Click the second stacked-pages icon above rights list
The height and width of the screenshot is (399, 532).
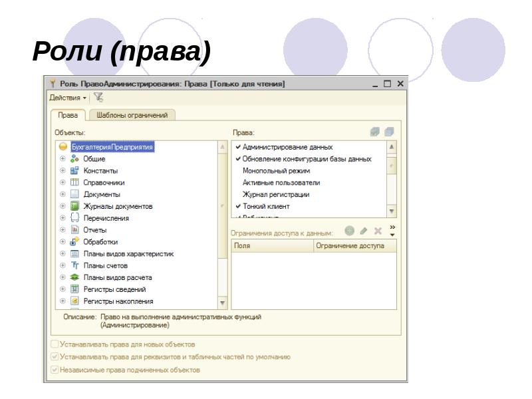389,132
